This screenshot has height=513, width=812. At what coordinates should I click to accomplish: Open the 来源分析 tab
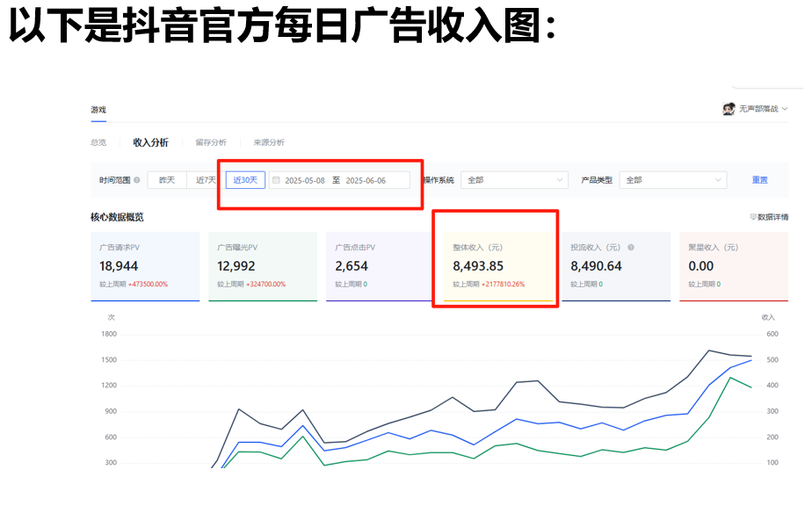pyautogui.click(x=269, y=142)
